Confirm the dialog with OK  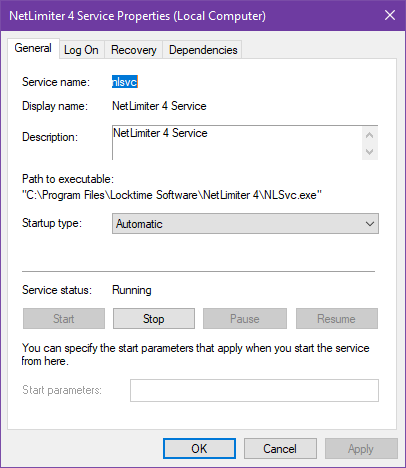pos(199,449)
